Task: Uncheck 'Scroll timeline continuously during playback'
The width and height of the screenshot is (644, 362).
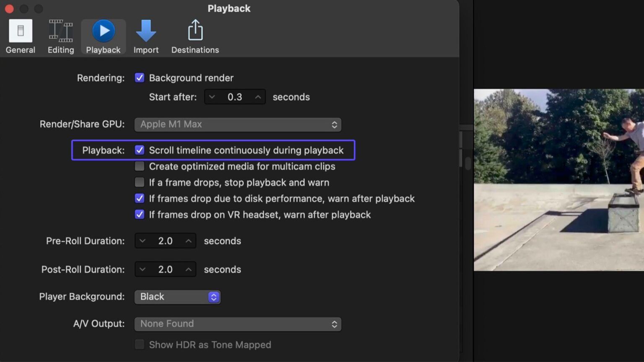Action: coord(139,150)
